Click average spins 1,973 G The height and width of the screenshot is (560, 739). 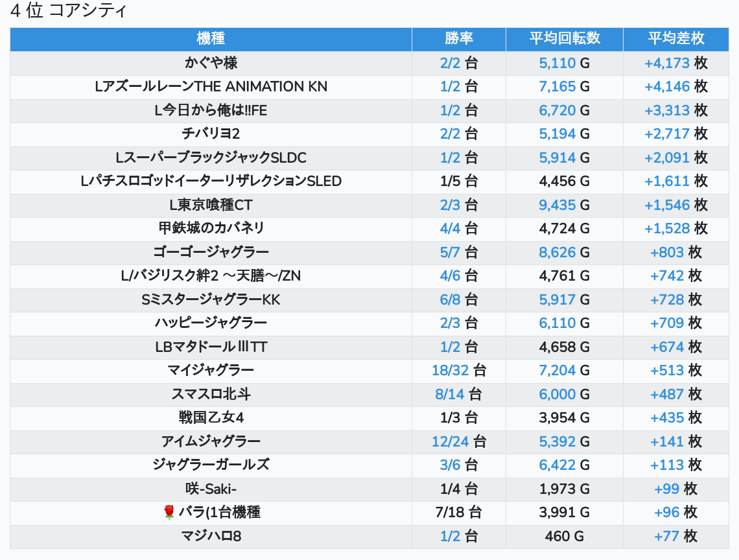coord(564,489)
